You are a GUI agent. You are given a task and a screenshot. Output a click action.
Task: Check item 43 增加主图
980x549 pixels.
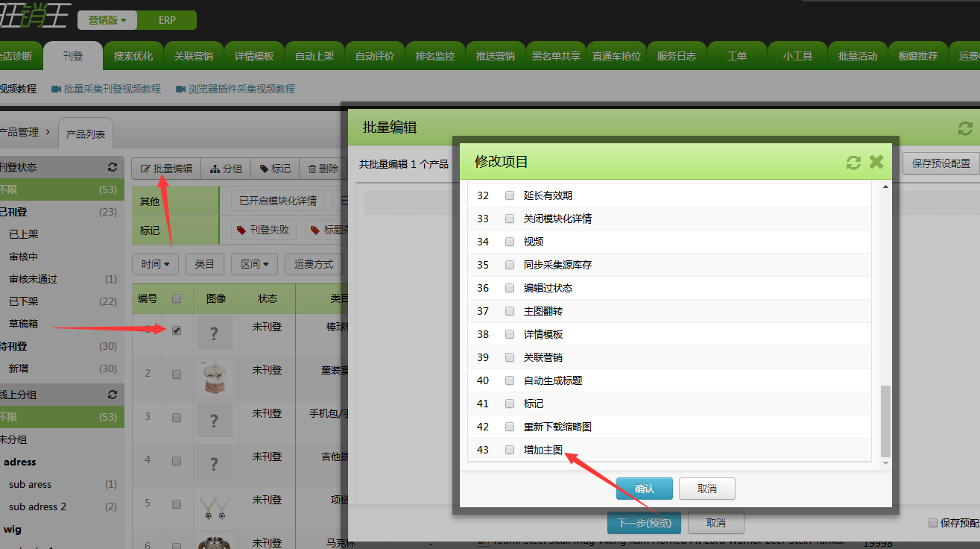[510, 450]
